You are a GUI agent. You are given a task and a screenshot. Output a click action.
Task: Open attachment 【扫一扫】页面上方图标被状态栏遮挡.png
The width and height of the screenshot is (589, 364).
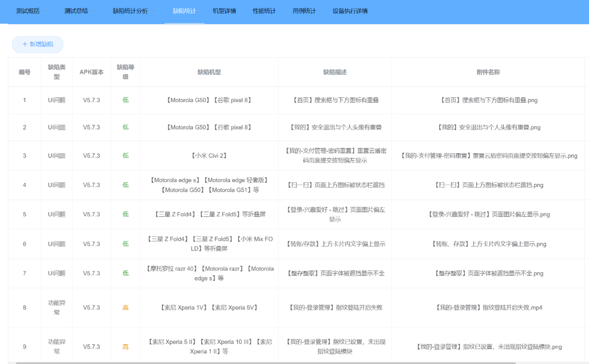click(488, 185)
